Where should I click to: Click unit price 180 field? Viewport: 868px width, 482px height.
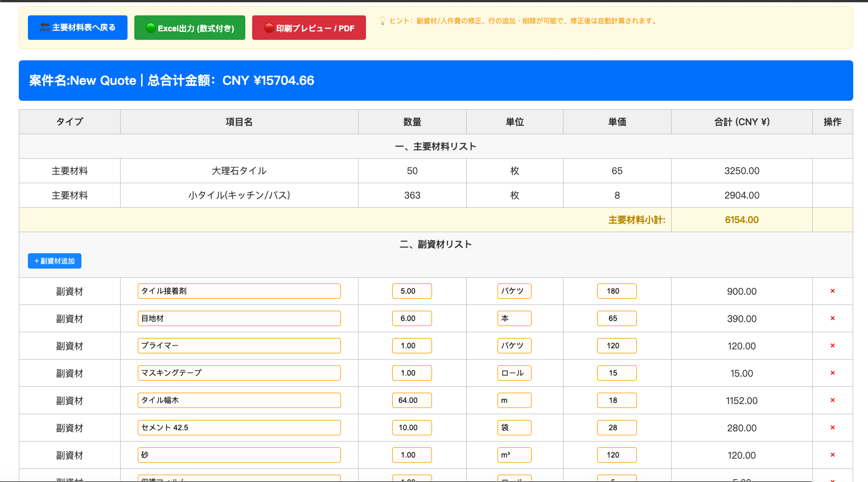point(617,291)
